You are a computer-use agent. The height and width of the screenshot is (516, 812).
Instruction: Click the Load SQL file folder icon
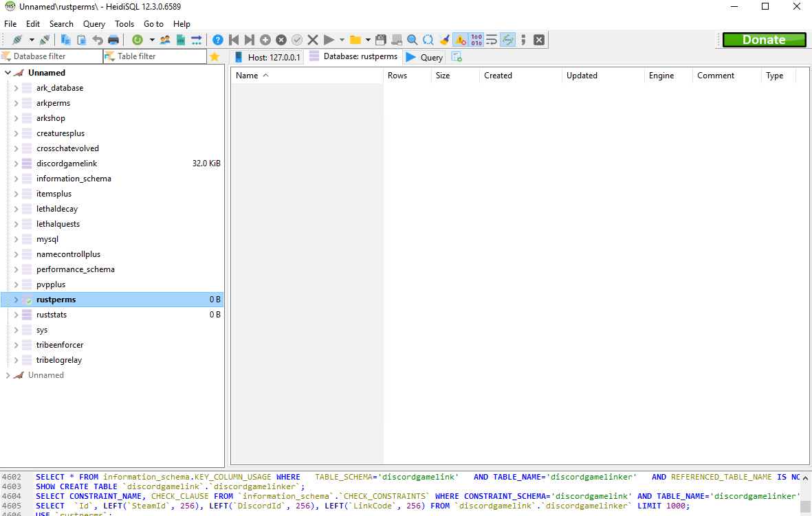tap(355, 40)
